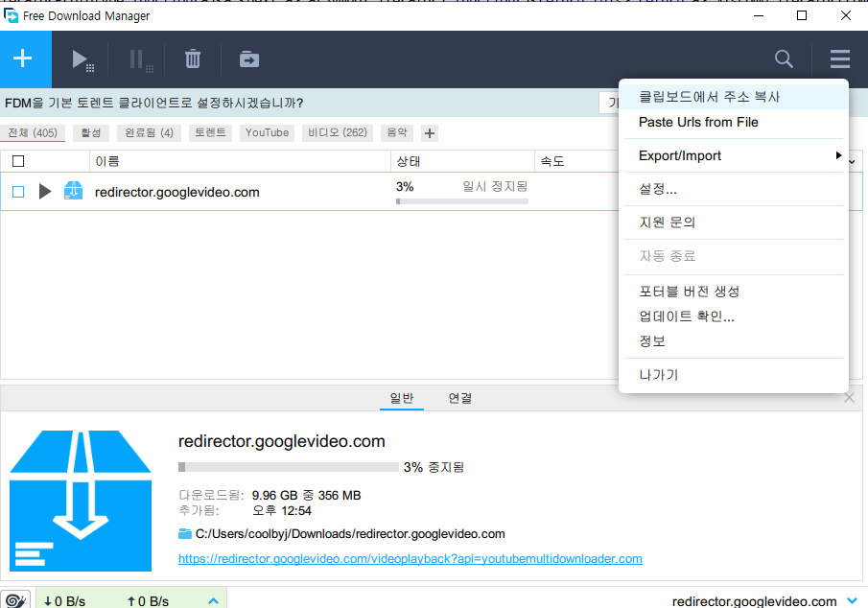The height and width of the screenshot is (608, 868).
Task: Open the download folder via the folder icon
Action: (185, 534)
